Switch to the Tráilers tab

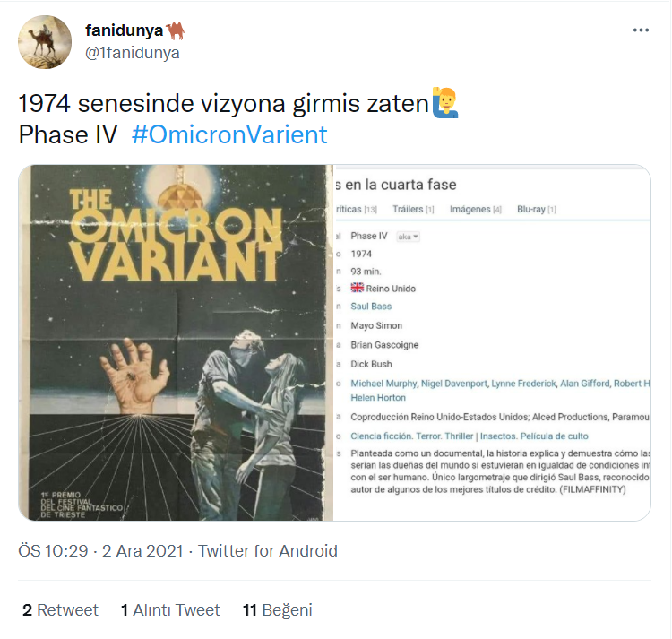pyautogui.click(x=413, y=209)
